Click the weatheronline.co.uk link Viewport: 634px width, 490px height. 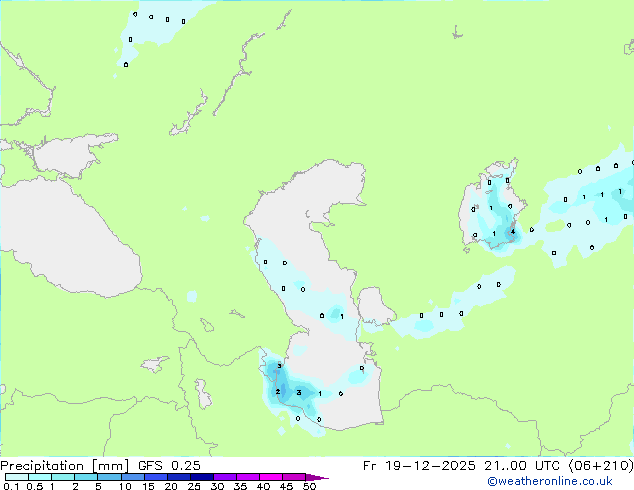pos(550,481)
